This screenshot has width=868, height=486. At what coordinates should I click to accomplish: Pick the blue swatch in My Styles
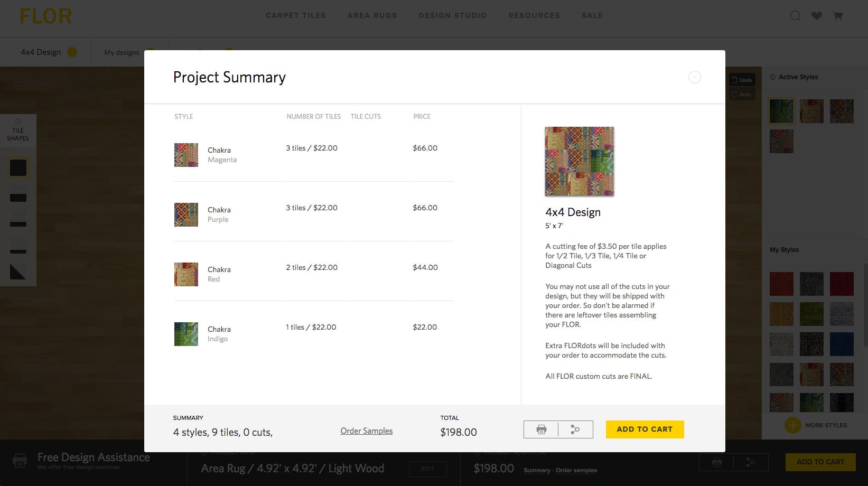coord(842,344)
